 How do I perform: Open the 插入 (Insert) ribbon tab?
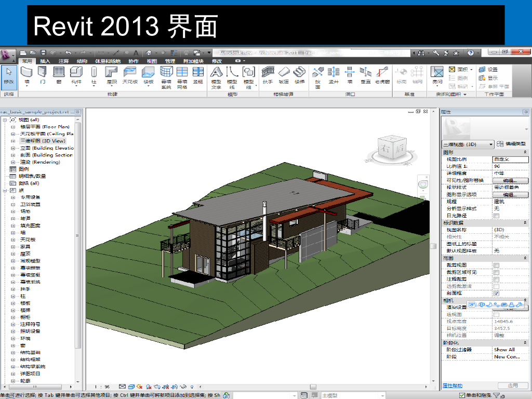[x=45, y=61]
